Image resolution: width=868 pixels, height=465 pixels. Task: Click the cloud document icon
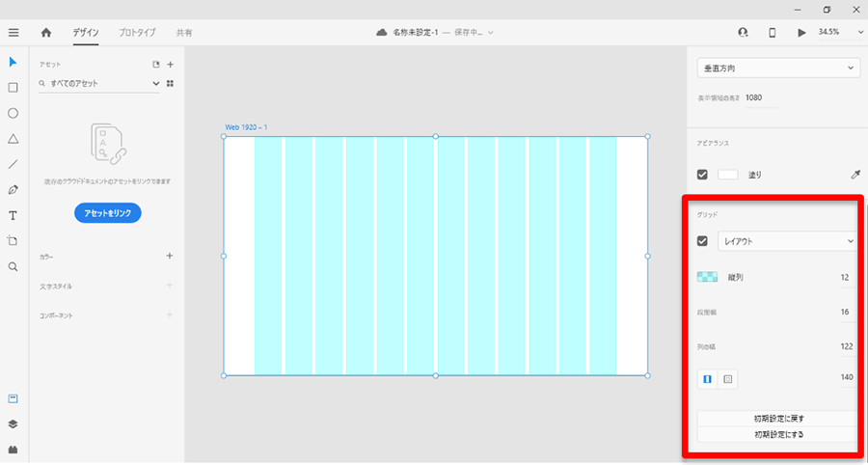381,33
